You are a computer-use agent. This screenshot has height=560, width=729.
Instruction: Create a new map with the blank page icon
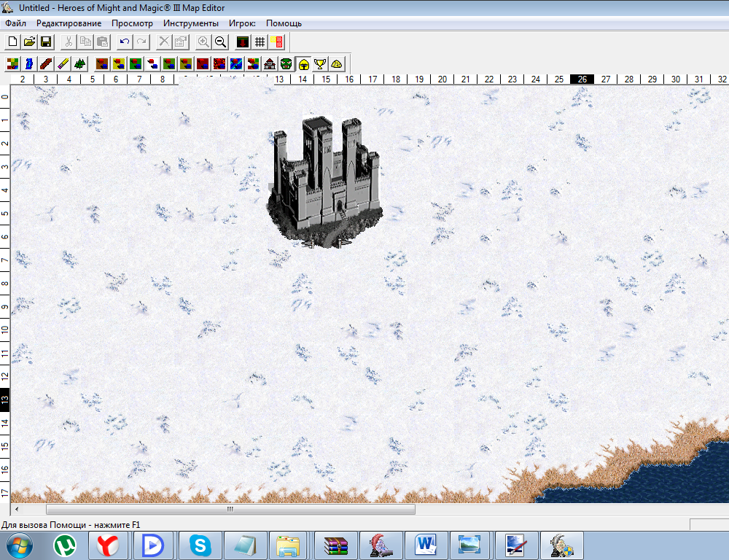point(12,42)
